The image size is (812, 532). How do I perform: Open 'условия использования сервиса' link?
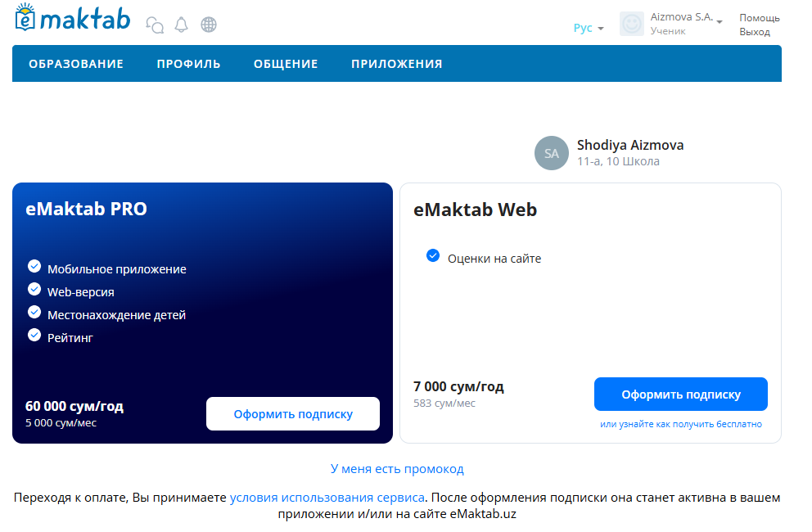tap(327, 498)
